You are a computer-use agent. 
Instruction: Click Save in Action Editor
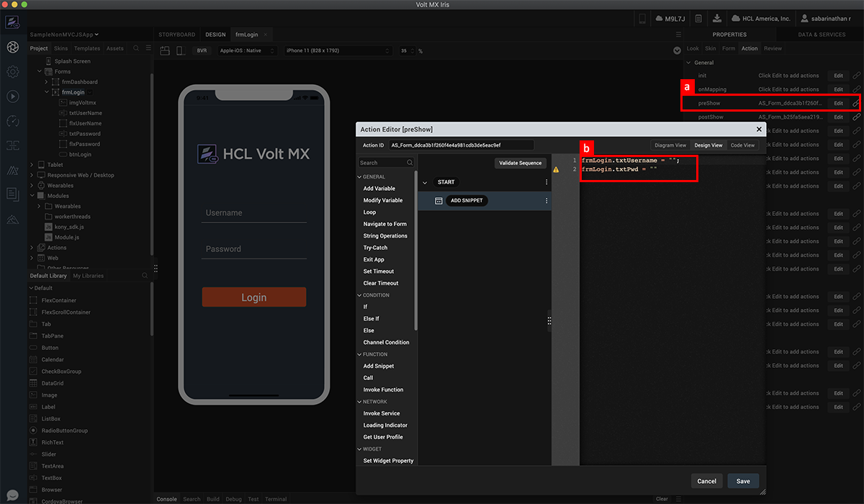pyautogui.click(x=743, y=481)
